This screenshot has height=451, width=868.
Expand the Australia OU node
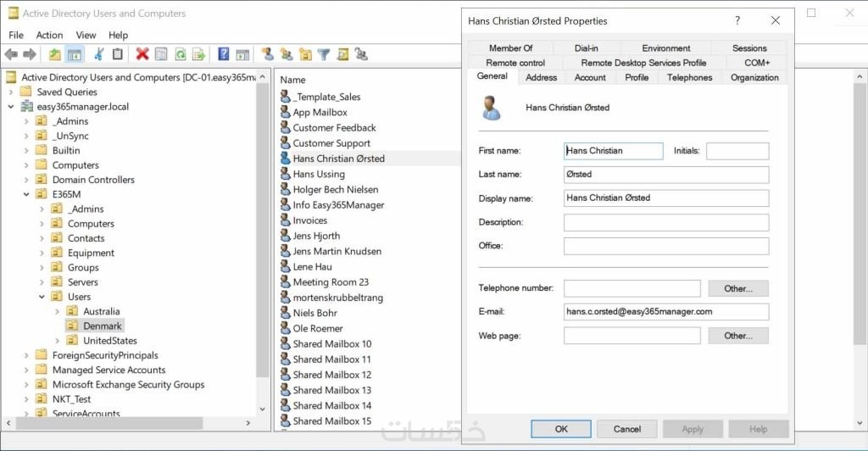click(x=57, y=312)
